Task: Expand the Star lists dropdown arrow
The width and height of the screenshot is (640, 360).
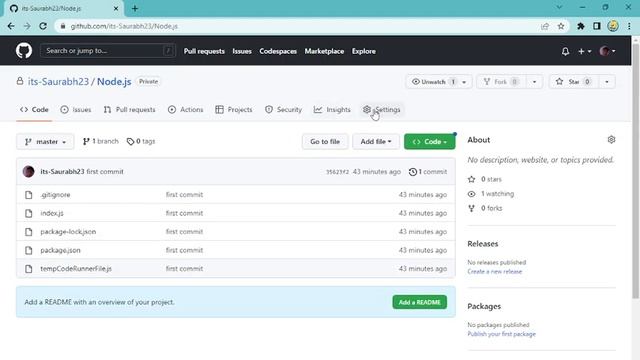Action: click(607, 82)
